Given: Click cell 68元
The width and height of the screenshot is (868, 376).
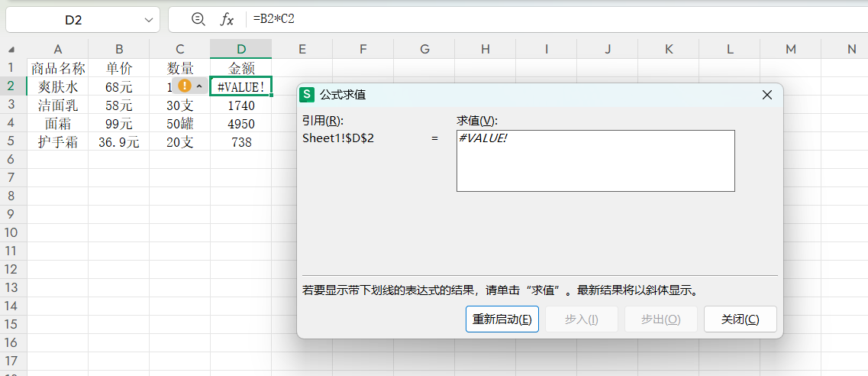Looking at the screenshot, I should click(x=118, y=86).
